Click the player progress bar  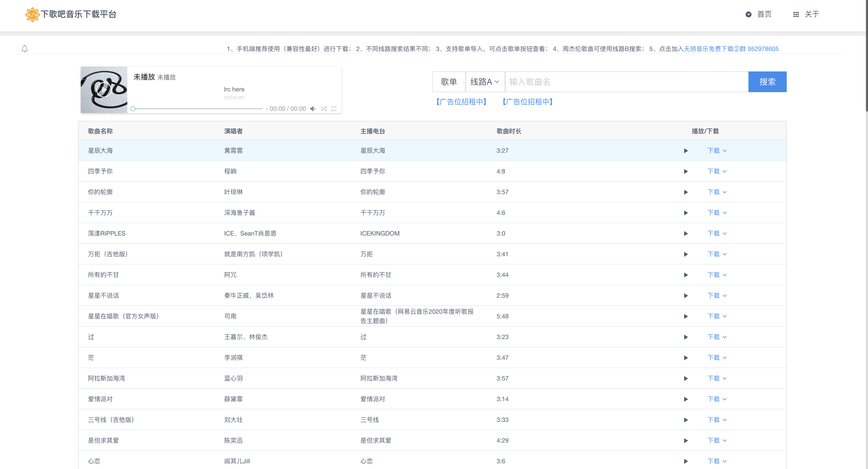click(x=197, y=108)
